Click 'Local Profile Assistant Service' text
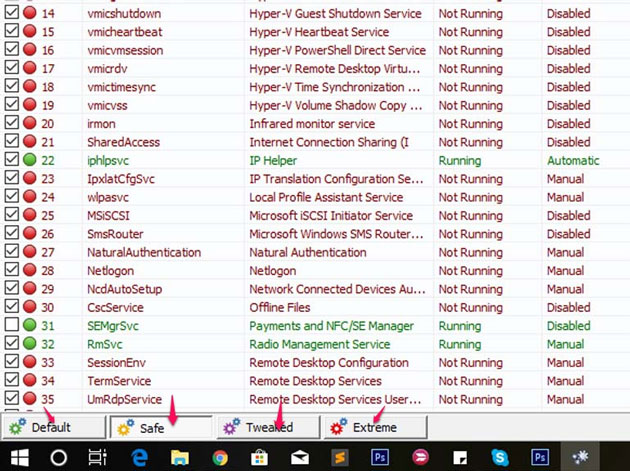This screenshot has width=630, height=471. pyautogui.click(x=326, y=197)
